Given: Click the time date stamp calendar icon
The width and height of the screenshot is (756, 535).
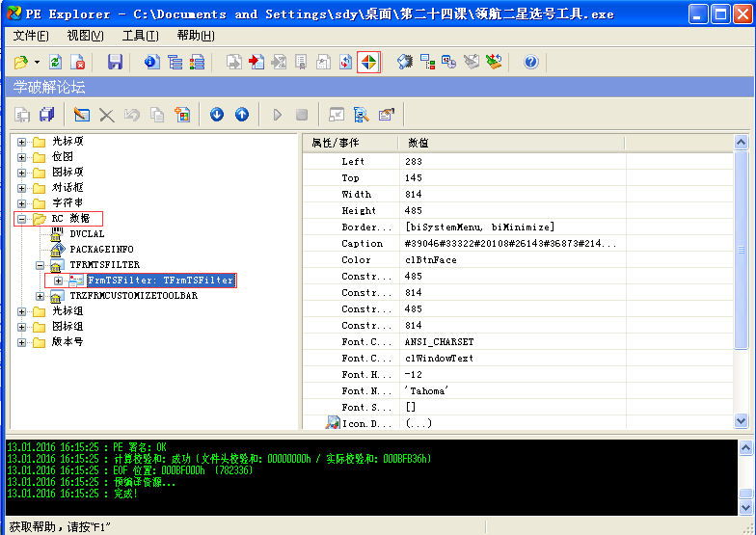Looking at the screenshot, I should point(449,62).
